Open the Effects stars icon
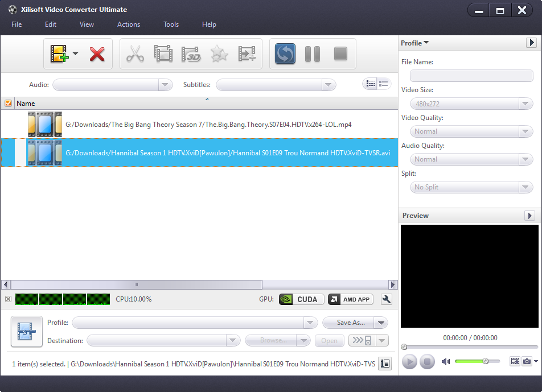This screenshot has height=392, width=542. click(219, 54)
